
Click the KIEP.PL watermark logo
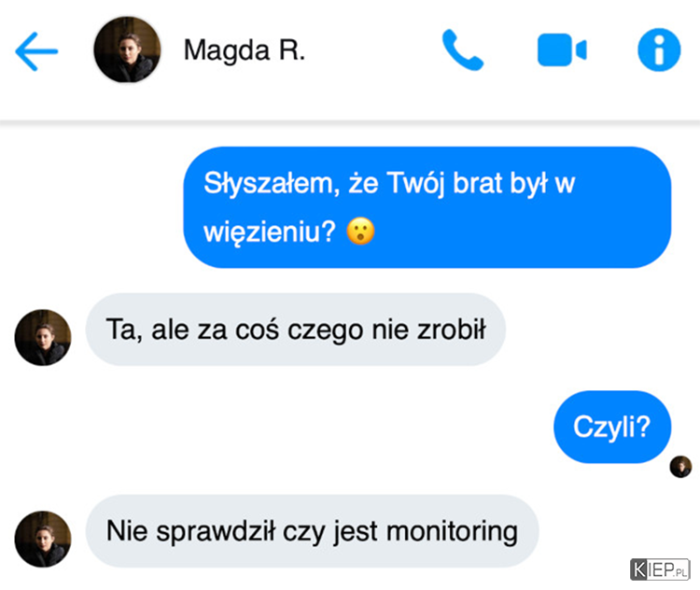coord(660,569)
